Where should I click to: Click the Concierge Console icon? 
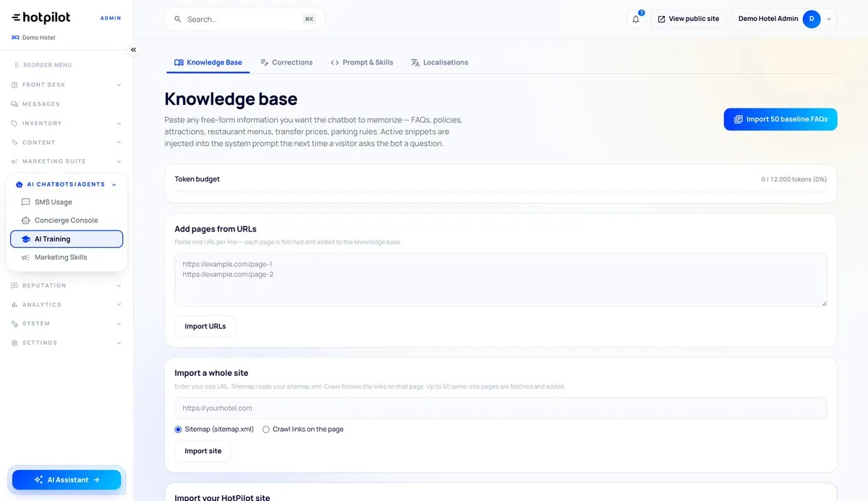[26, 220]
